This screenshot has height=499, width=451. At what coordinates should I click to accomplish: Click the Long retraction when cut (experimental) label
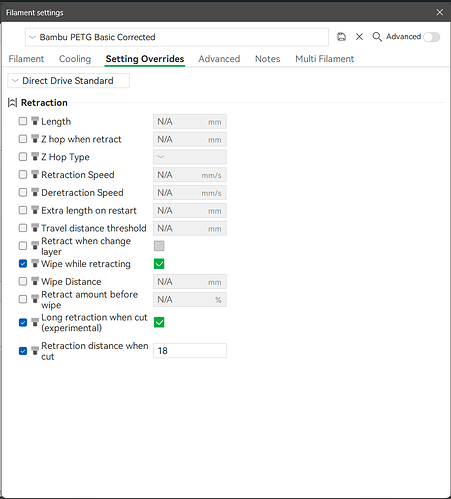click(94, 322)
